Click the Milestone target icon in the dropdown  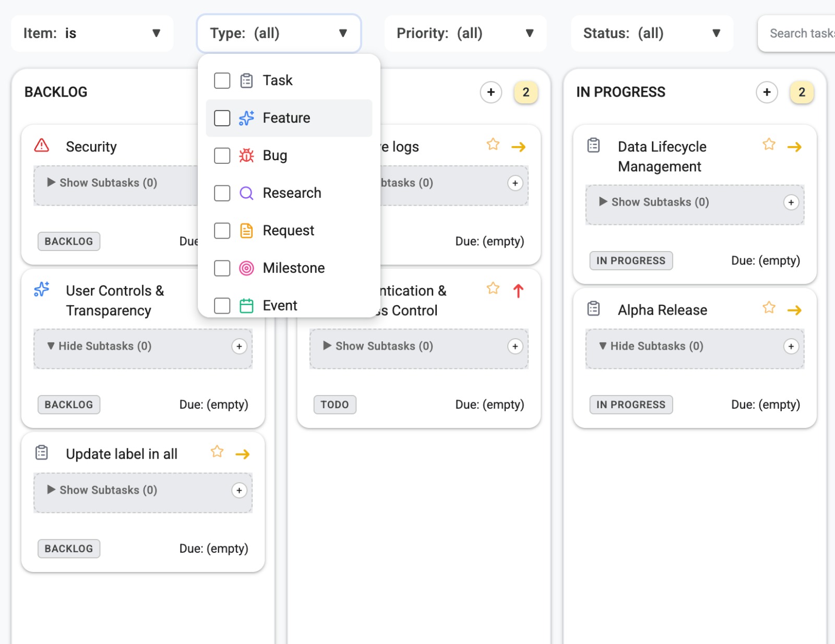click(246, 268)
